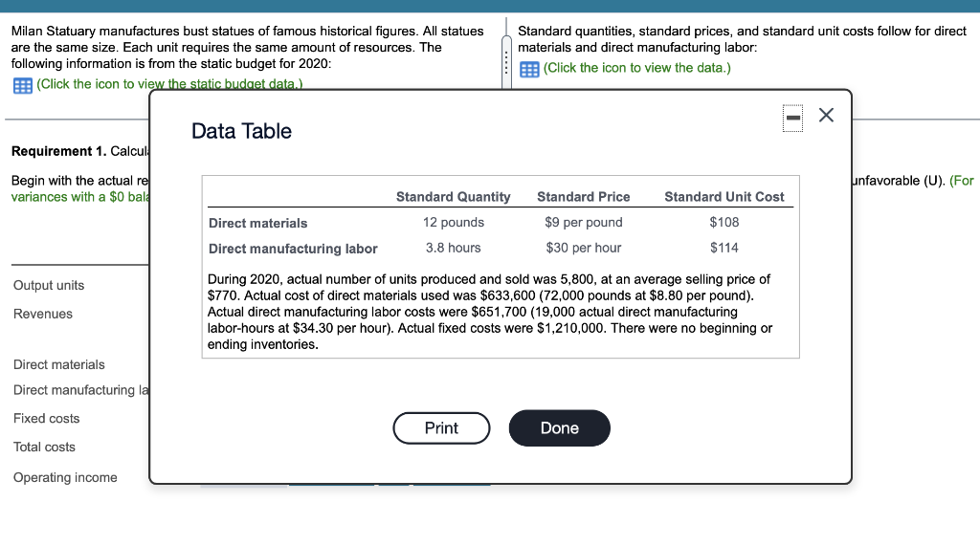
Task: Select the 'Standard Quantity' column header
Action: (453, 197)
